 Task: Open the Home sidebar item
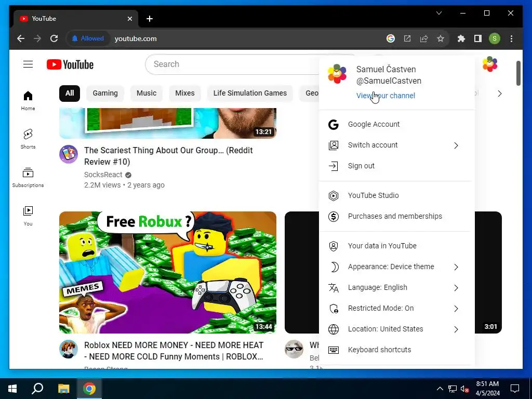pyautogui.click(x=28, y=101)
